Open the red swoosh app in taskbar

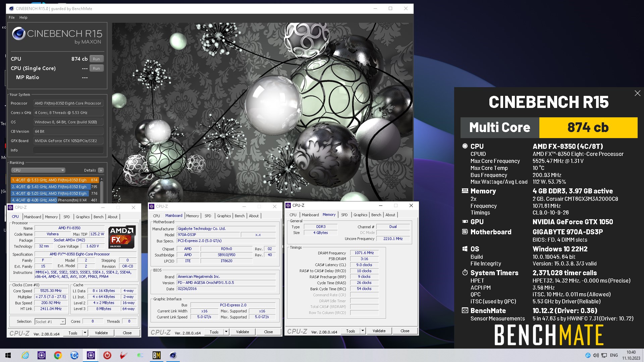(x=123, y=355)
